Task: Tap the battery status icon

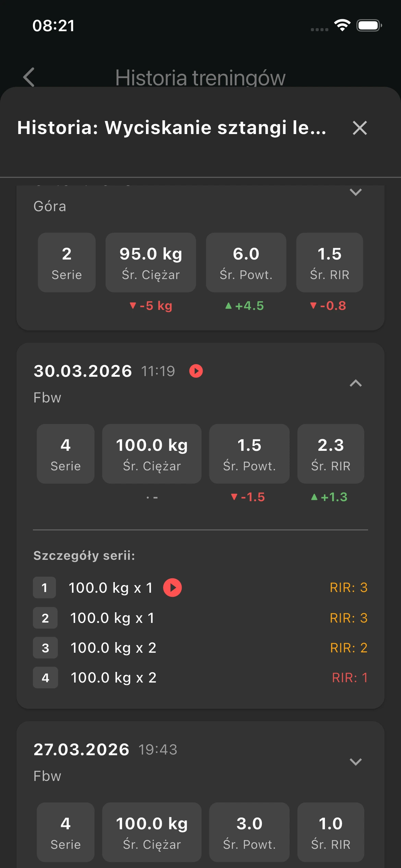Action: point(369,25)
